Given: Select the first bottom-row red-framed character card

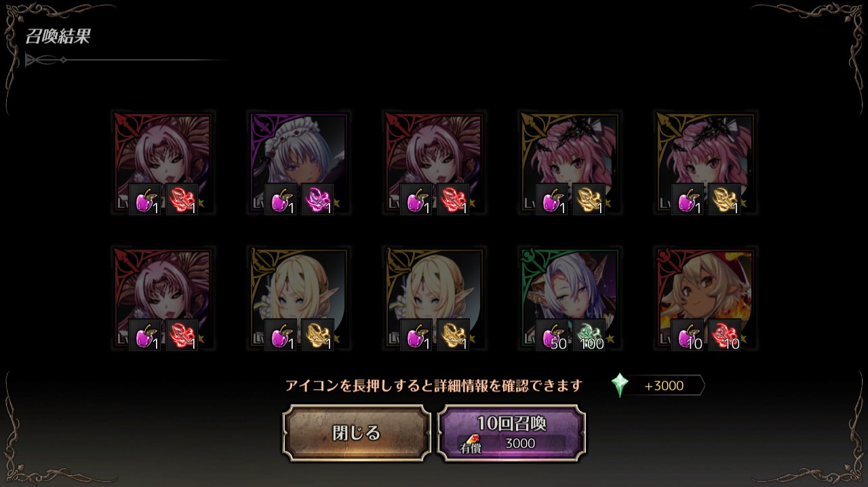Looking at the screenshot, I should coord(163,298).
